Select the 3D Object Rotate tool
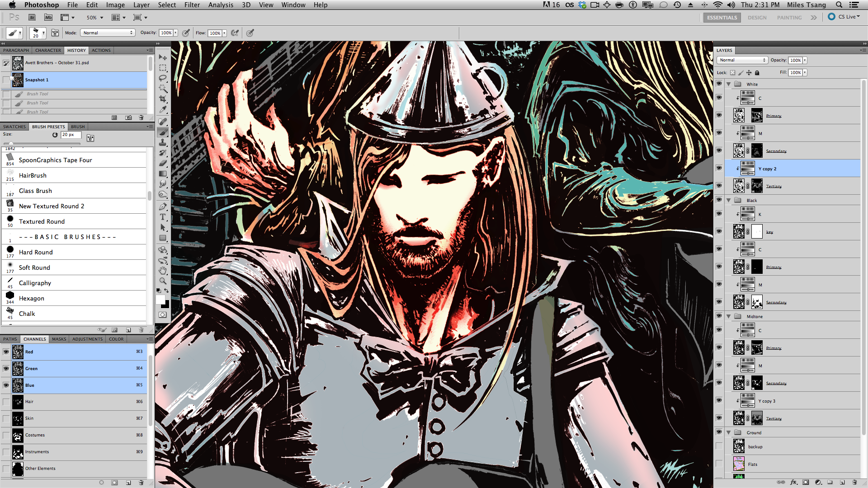 [x=163, y=250]
